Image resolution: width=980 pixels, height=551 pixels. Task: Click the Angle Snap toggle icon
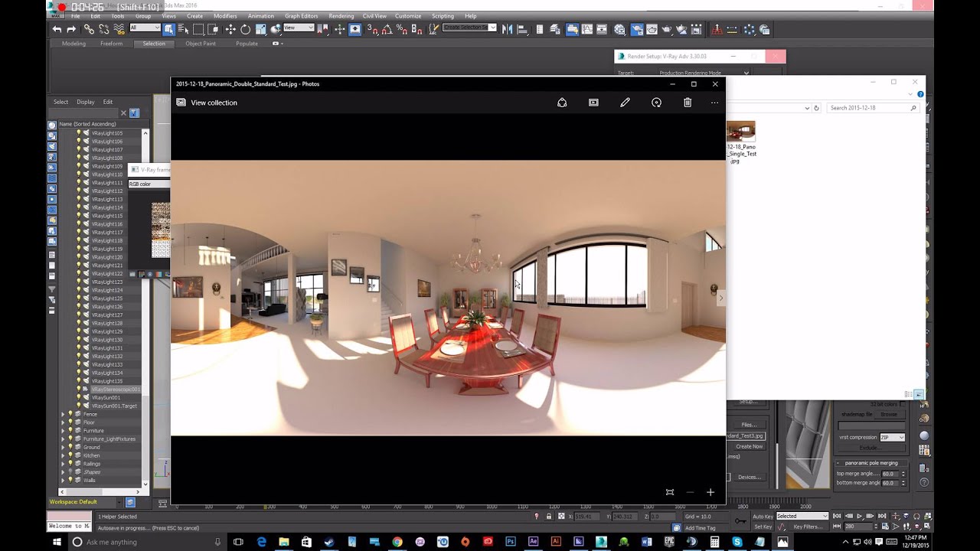(x=387, y=29)
